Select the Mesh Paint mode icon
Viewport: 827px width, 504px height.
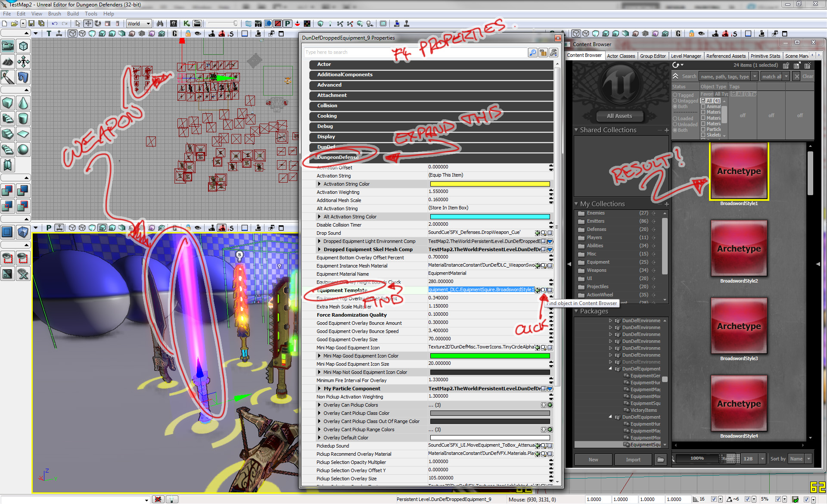(8, 77)
